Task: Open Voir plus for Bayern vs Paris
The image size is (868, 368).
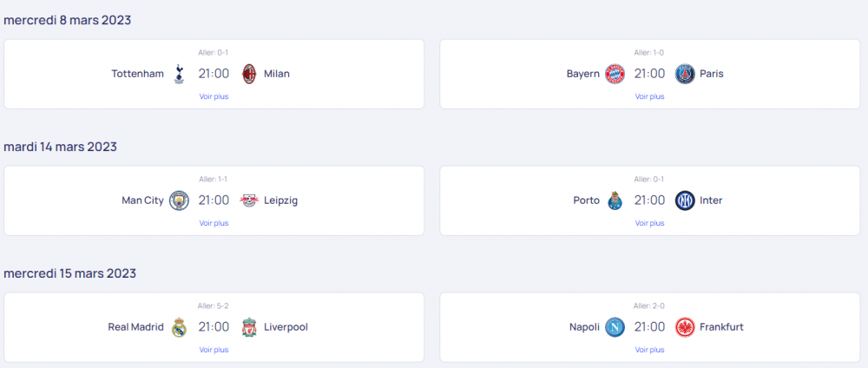Action: click(x=649, y=96)
